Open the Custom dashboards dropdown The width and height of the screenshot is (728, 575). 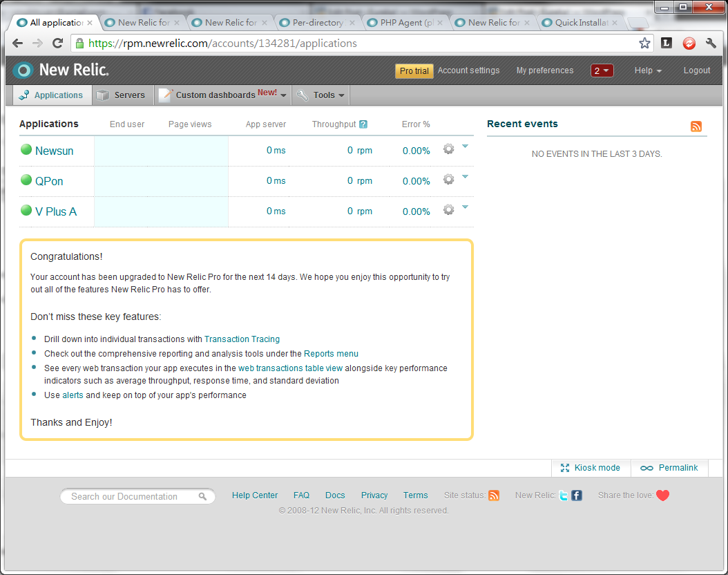pos(224,95)
